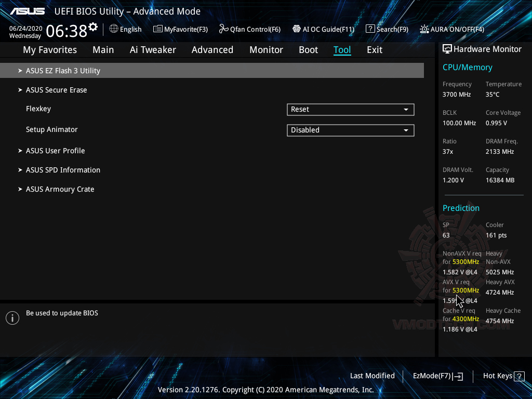The image size is (532, 399).
Task: Click the settings gear icon beside the clock
Action: [x=93, y=27]
